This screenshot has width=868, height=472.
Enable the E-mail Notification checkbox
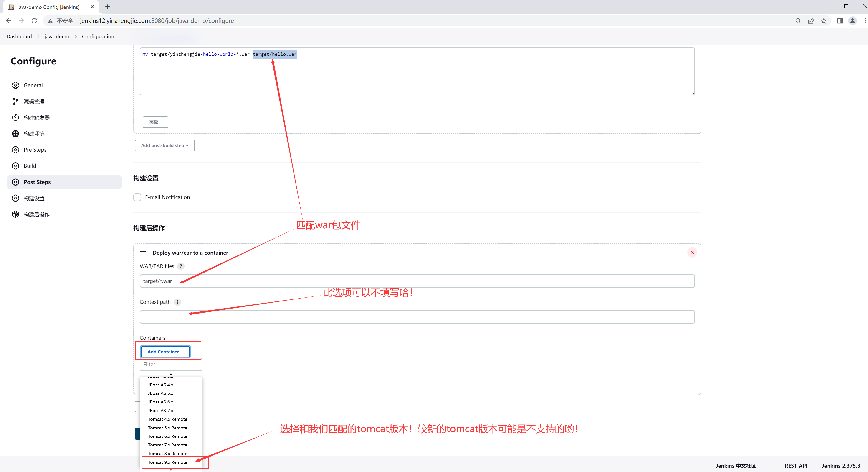(137, 197)
